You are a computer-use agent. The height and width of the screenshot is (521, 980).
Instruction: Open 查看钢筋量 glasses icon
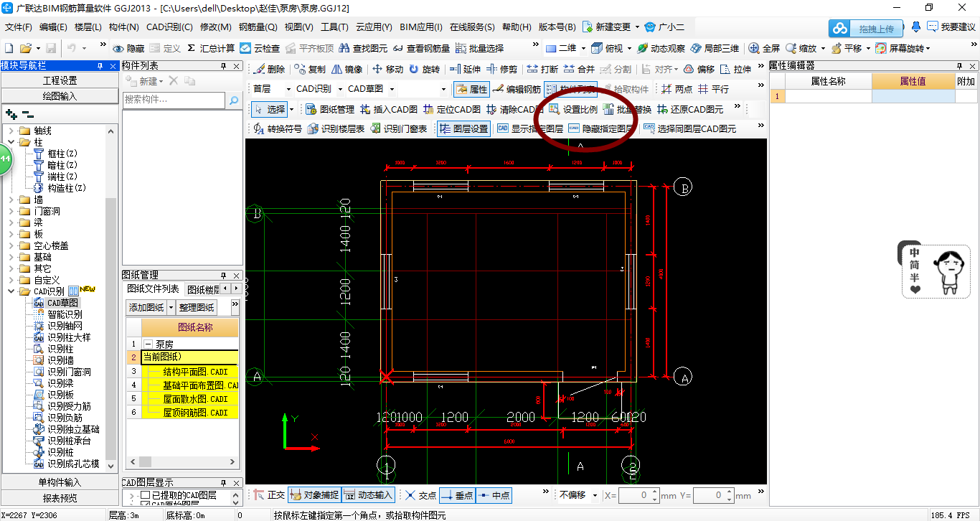[x=397, y=48]
